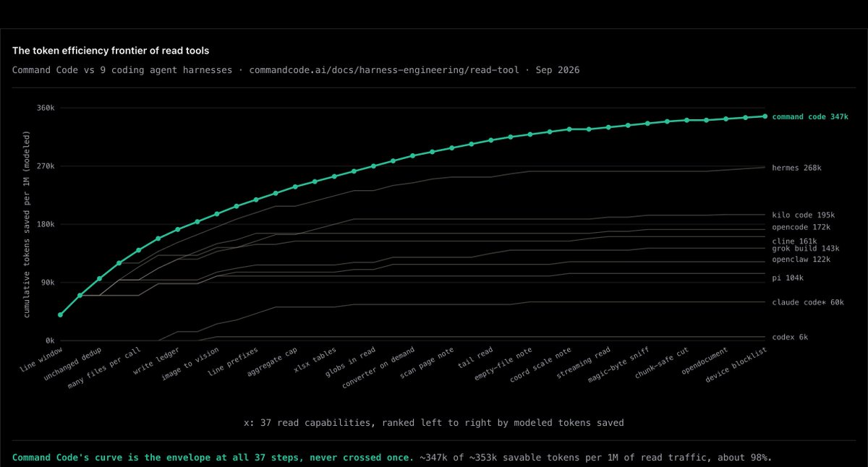Click the "codex 6k" series label
868x467 pixels.
[791, 337]
